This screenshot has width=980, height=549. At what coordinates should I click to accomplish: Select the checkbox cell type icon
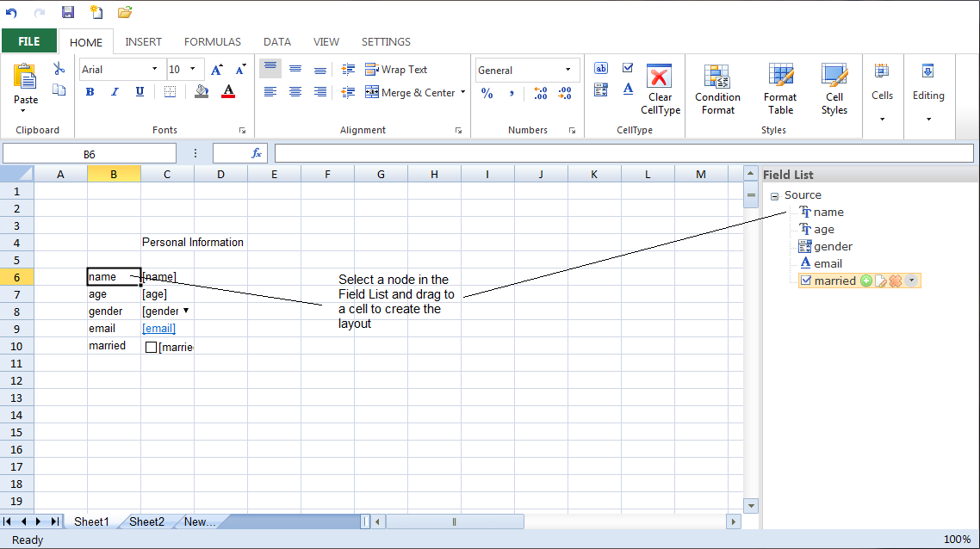(x=628, y=68)
